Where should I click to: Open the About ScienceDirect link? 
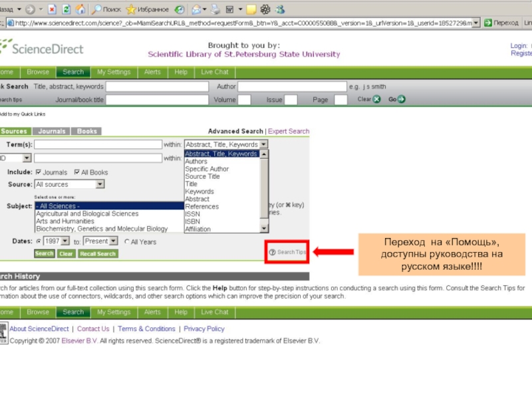click(x=39, y=329)
